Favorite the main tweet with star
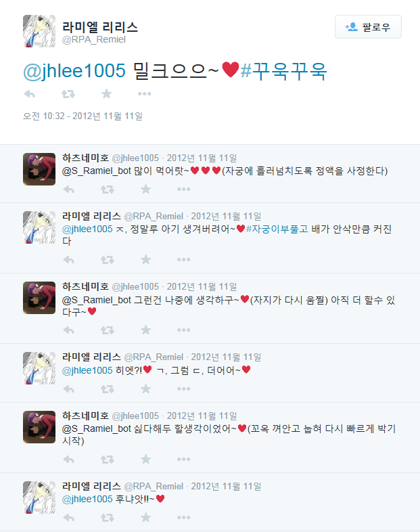The height and width of the screenshot is (532, 420). pyautogui.click(x=107, y=93)
